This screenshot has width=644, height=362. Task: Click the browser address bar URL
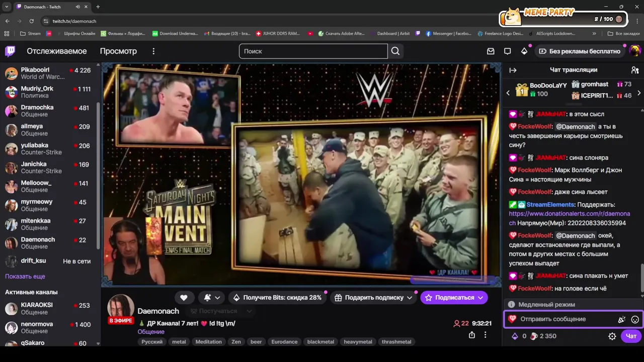point(74,21)
